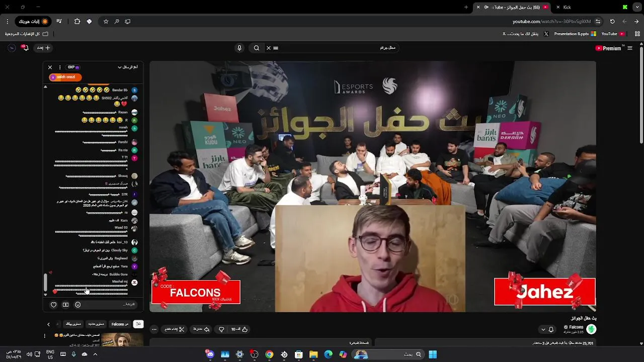The height and width of the screenshot is (362, 644).
Task: Open the YouTube bookmark in bookmarks bar
Action: point(613,34)
